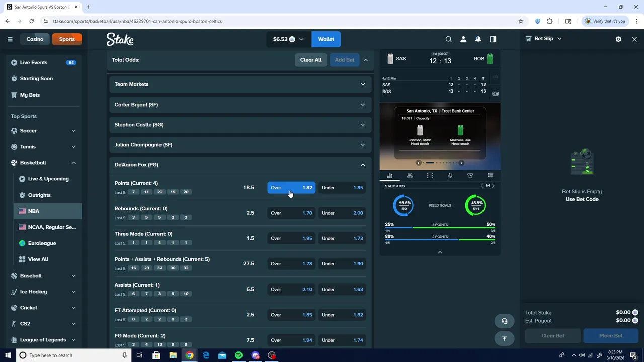Expand the Baseball sports menu
The image size is (644, 362).
pos(44,276)
